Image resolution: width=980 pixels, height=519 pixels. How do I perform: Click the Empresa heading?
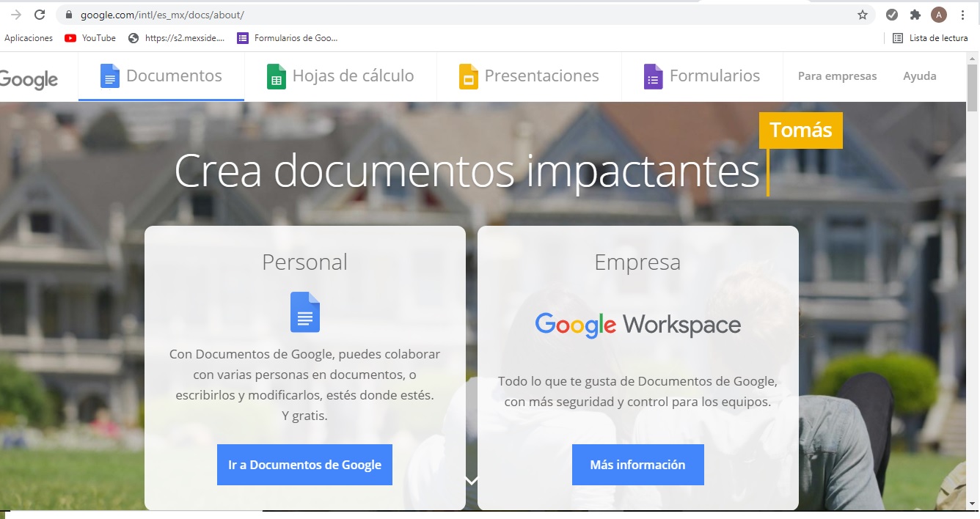(x=637, y=262)
